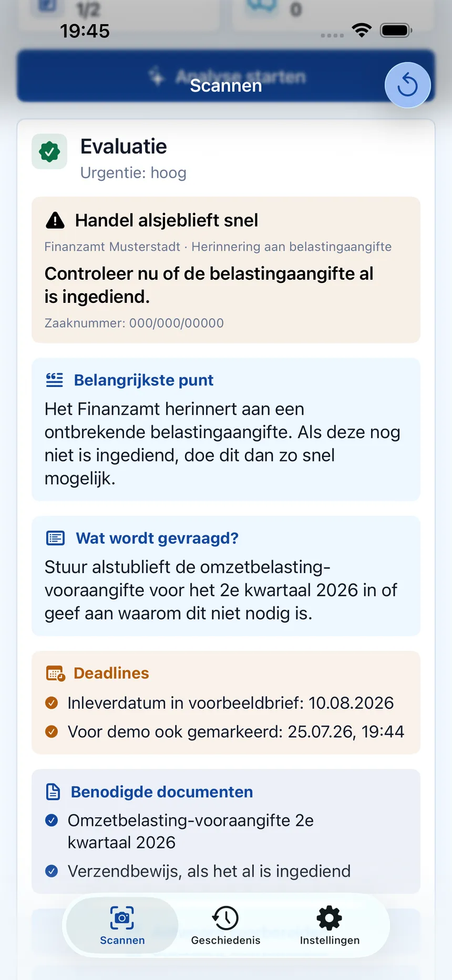Toggle the Voor demo ook gemarkeerd checkmark
The image size is (452, 980).
click(52, 732)
